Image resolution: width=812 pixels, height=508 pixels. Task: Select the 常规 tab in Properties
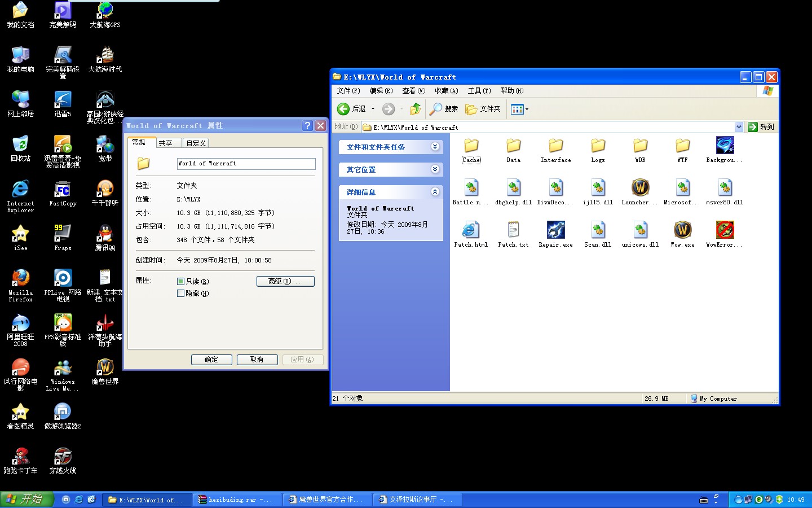(141, 142)
